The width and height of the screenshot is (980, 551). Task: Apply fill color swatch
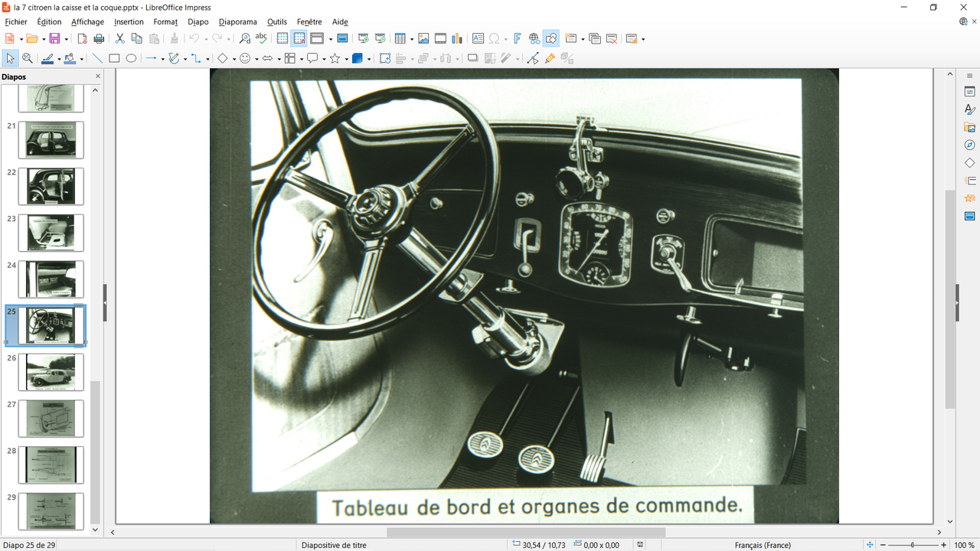(x=70, y=58)
